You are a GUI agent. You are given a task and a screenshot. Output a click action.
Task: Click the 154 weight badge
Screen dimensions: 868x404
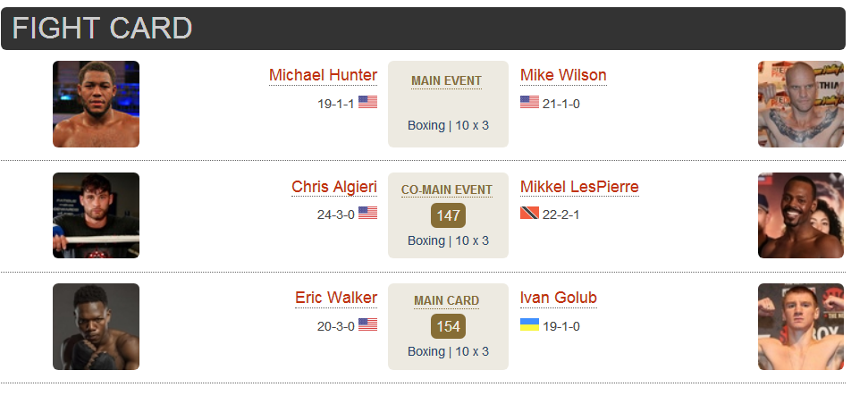(x=448, y=326)
